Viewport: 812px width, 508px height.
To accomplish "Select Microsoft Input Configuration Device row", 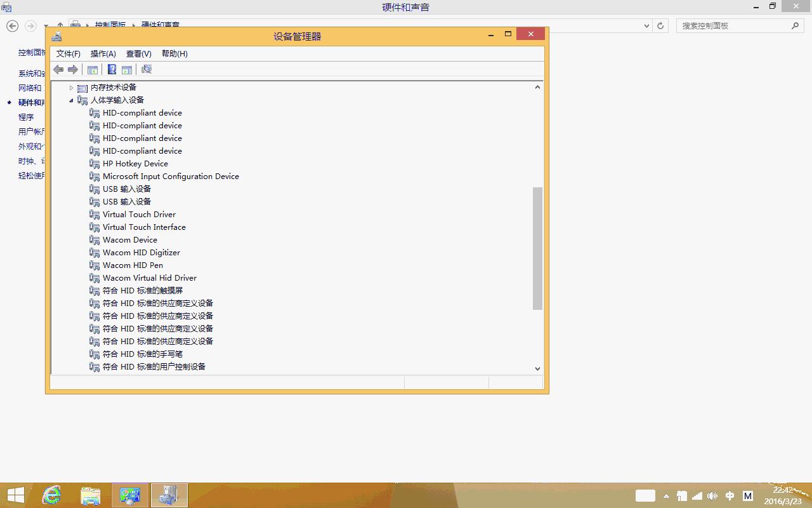I will pyautogui.click(x=171, y=177).
